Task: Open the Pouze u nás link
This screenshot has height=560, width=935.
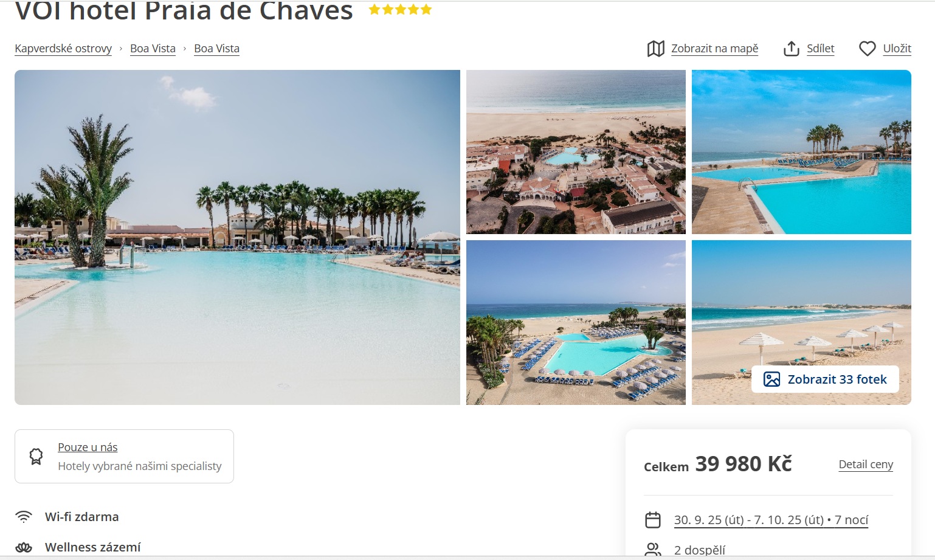Action: (x=88, y=448)
